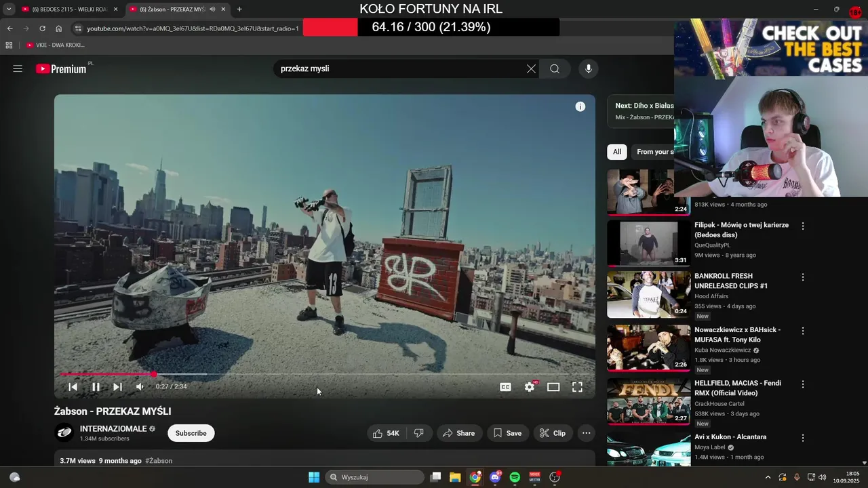This screenshot has height=488, width=868.
Task: Clear the search box with the X
Action: coord(531,68)
